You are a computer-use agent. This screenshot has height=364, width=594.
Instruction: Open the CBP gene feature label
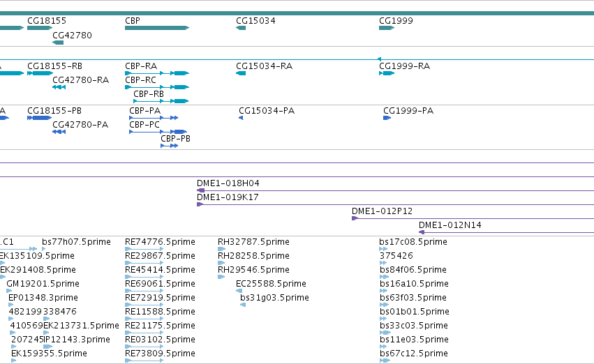[x=133, y=21]
